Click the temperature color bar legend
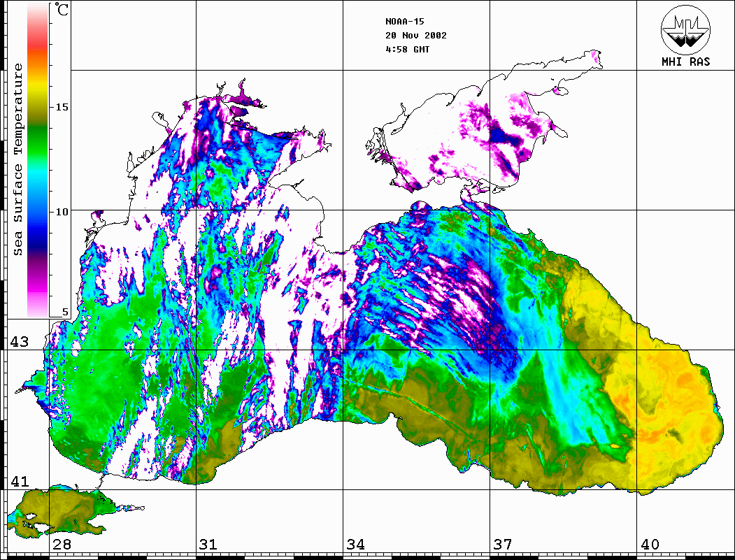The image size is (735, 560). pyautogui.click(x=38, y=160)
